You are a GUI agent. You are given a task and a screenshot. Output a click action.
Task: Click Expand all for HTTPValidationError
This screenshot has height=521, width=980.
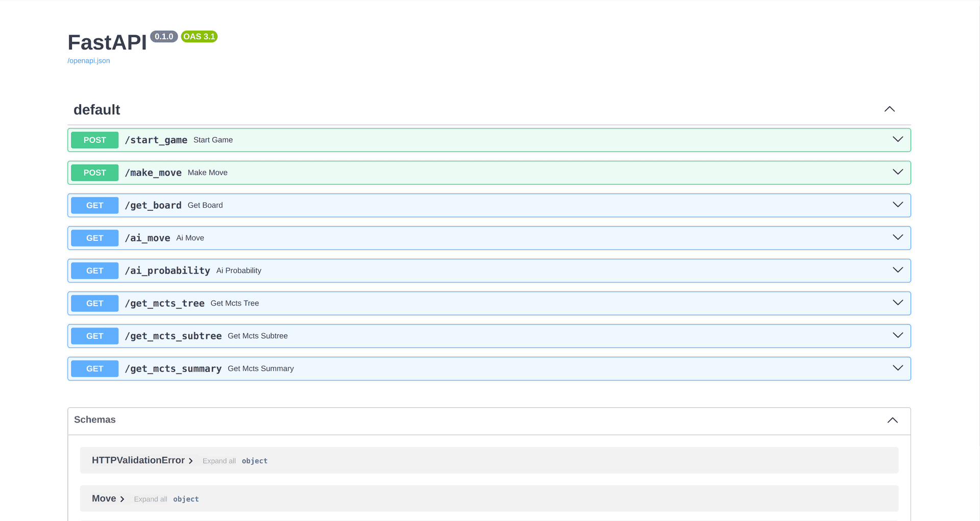pos(219,461)
